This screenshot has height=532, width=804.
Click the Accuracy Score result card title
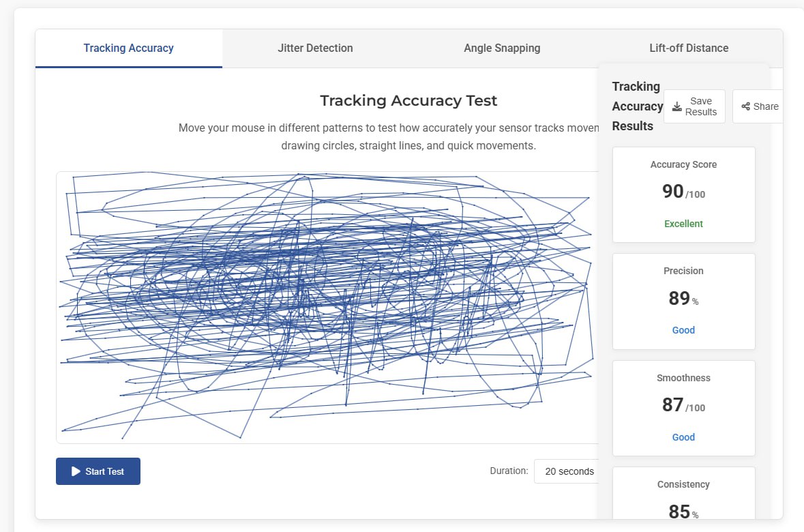coord(683,164)
